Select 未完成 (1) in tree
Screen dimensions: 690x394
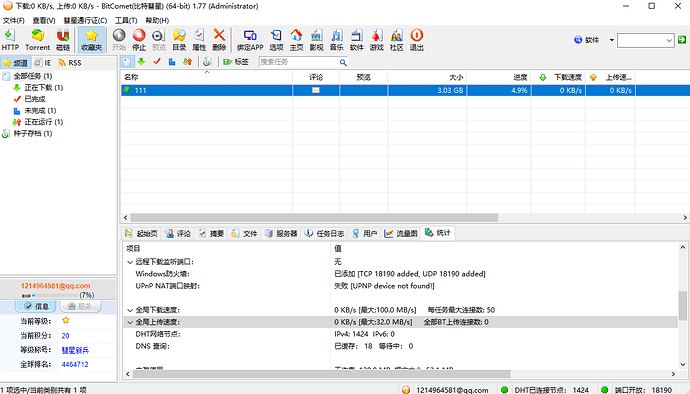point(40,110)
